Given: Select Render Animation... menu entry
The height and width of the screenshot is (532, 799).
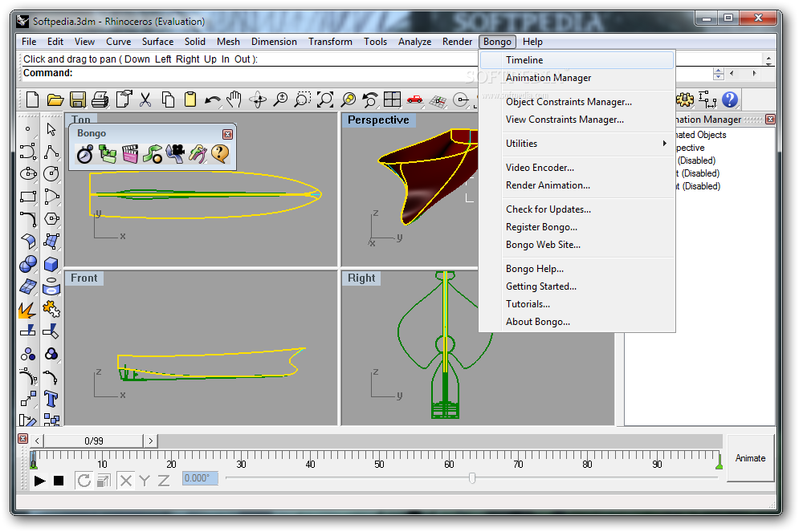Looking at the screenshot, I should click(577, 185).
